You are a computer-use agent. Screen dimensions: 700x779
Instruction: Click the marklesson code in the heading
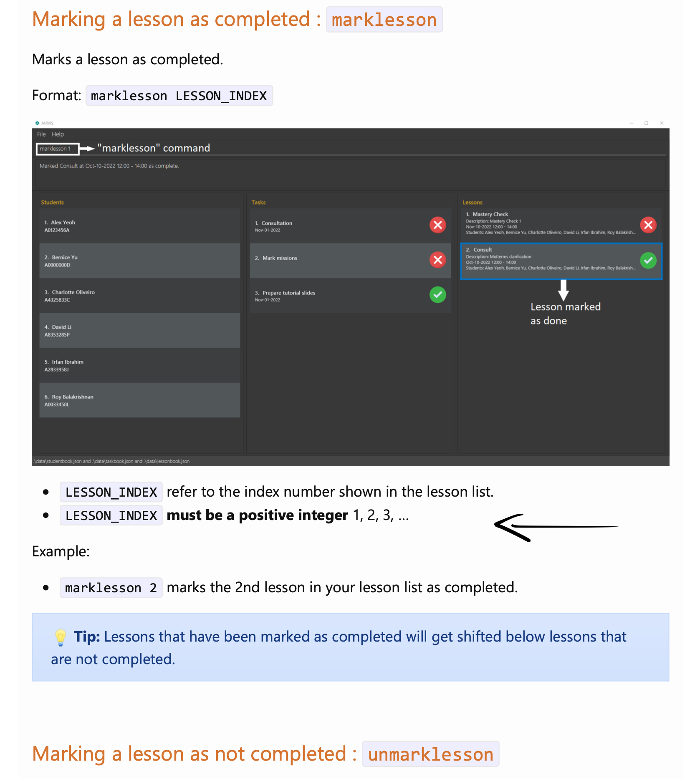pyautogui.click(x=384, y=20)
